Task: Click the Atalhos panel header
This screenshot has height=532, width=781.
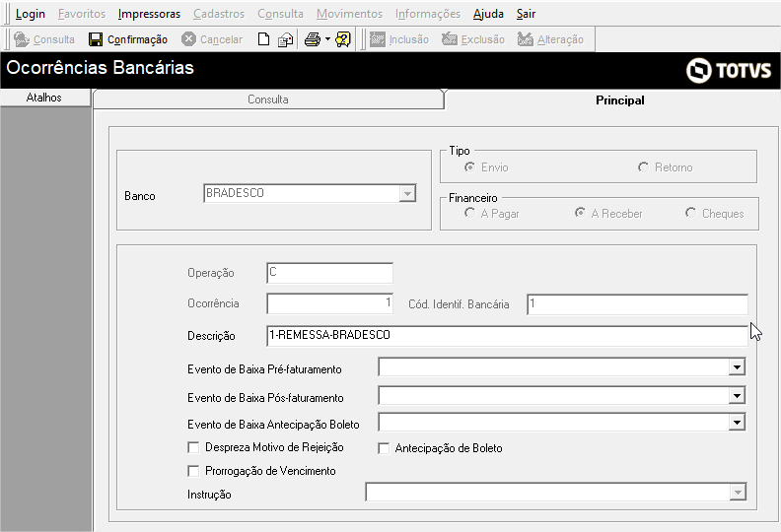Action: [44, 98]
